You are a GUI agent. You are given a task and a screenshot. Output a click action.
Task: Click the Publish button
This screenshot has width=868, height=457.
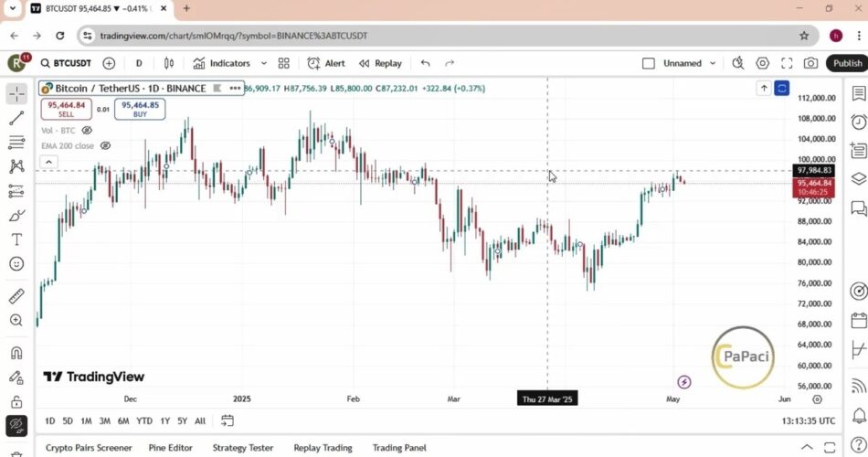[x=846, y=63]
